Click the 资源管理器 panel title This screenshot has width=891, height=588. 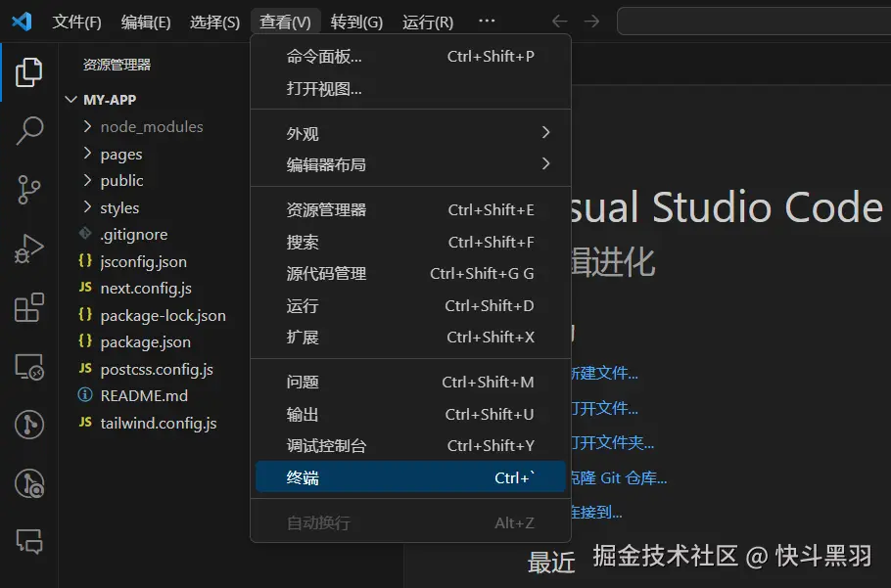[117, 65]
